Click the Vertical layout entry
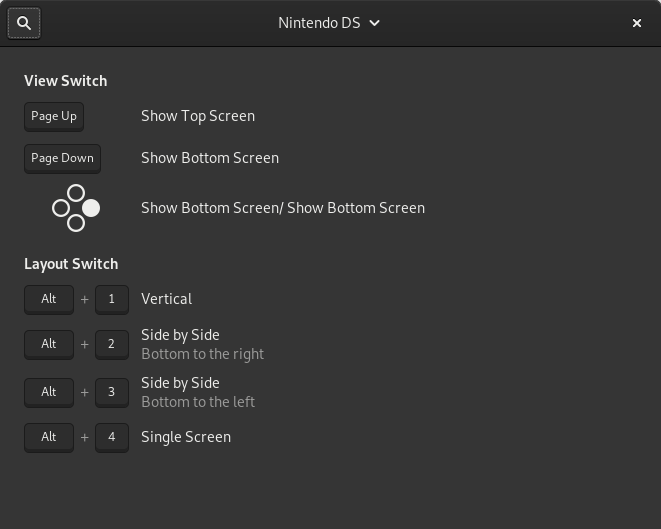Image resolution: width=661 pixels, height=529 pixels. (x=167, y=299)
